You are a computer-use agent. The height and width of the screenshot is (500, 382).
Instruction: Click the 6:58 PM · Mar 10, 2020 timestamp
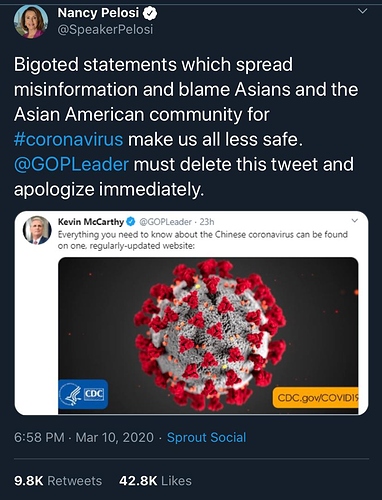(x=84, y=437)
